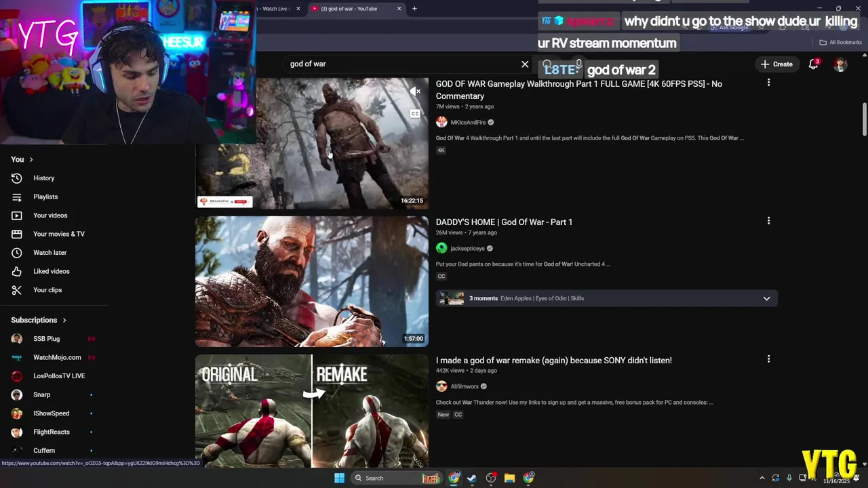Open IShowSpeed subscription channel
The height and width of the screenshot is (488, 868).
click(x=53, y=413)
